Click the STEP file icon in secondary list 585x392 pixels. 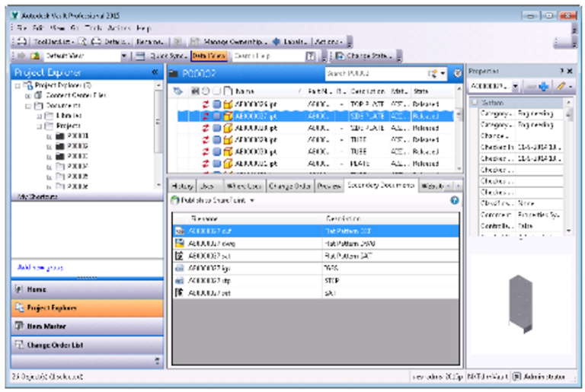click(x=180, y=280)
